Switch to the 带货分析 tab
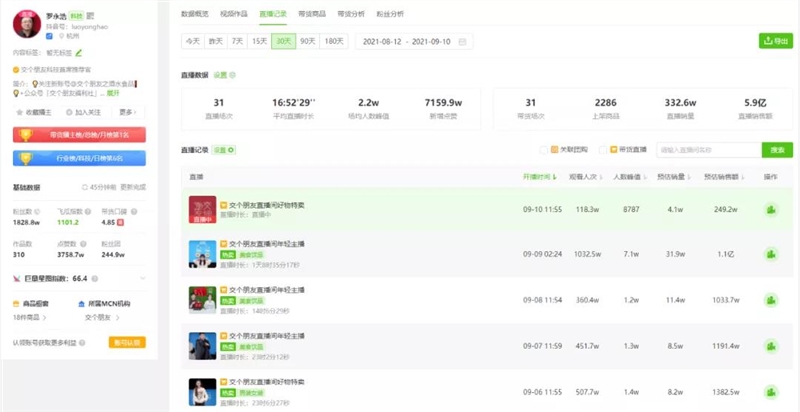Viewport: 800px width, 412px height. pos(351,14)
